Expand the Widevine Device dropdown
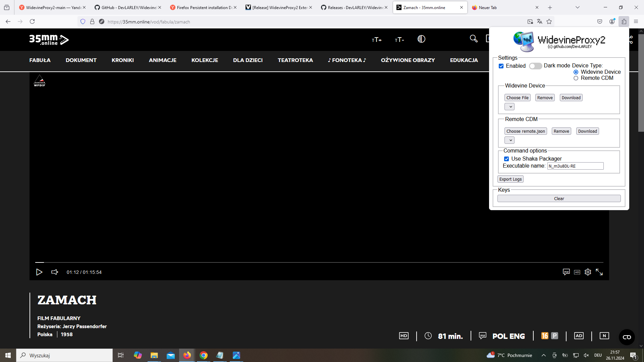The image size is (644, 362). click(509, 107)
